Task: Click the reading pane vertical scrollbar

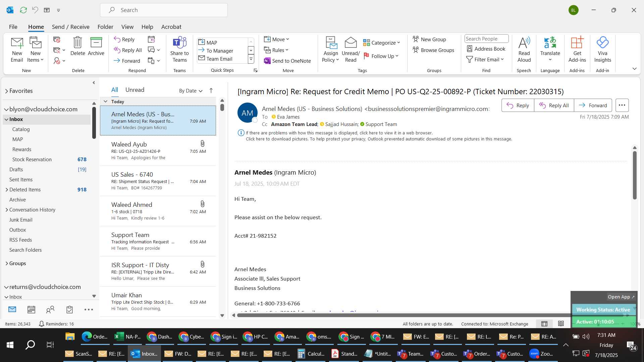Action: tap(635, 175)
